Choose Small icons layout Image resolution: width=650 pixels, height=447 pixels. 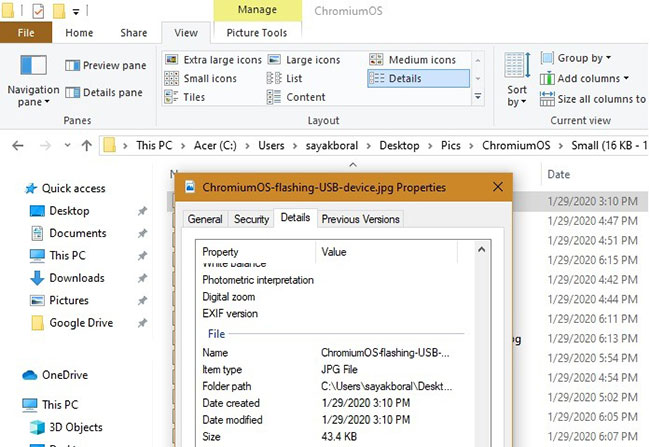pos(201,78)
